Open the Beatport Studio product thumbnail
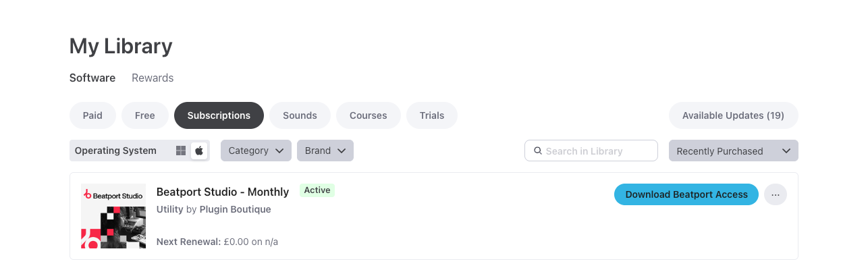Viewport: 868px width, 270px height. tap(113, 216)
